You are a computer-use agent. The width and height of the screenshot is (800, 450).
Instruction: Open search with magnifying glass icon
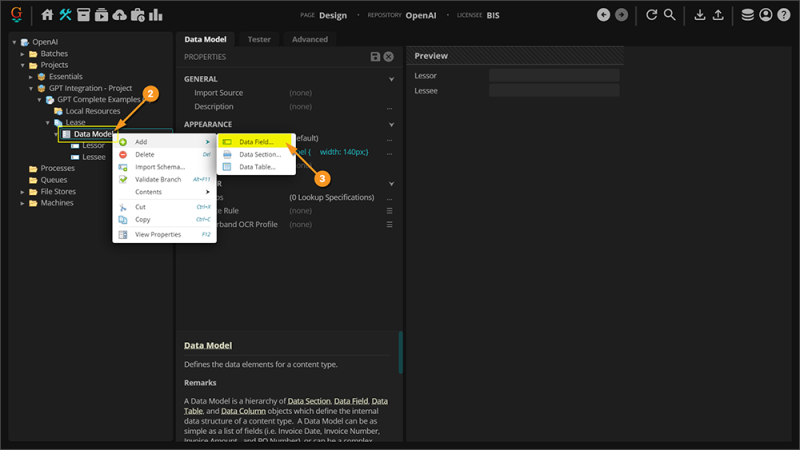pyautogui.click(x=670, y=15)
